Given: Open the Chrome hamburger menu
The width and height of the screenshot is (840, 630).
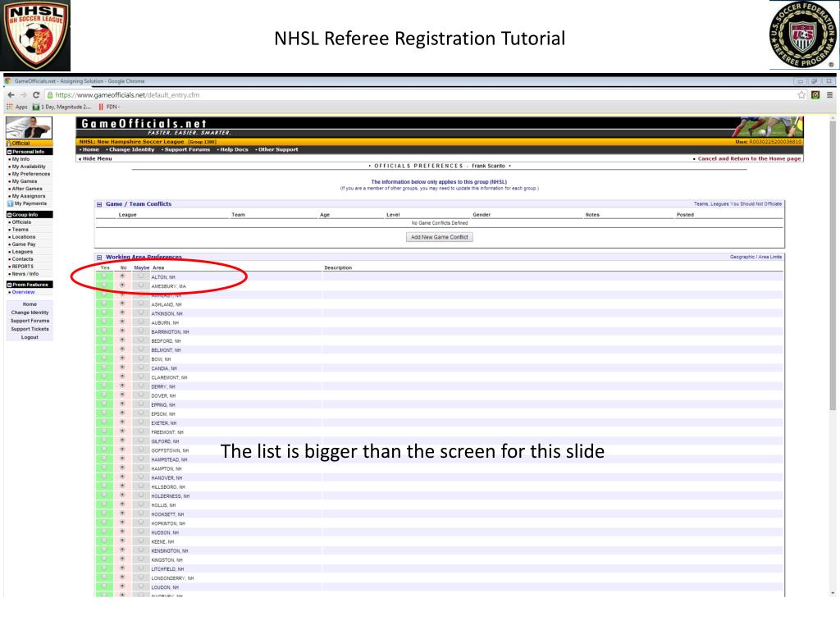Looking at the screenshot, I should tap(829, 95).
